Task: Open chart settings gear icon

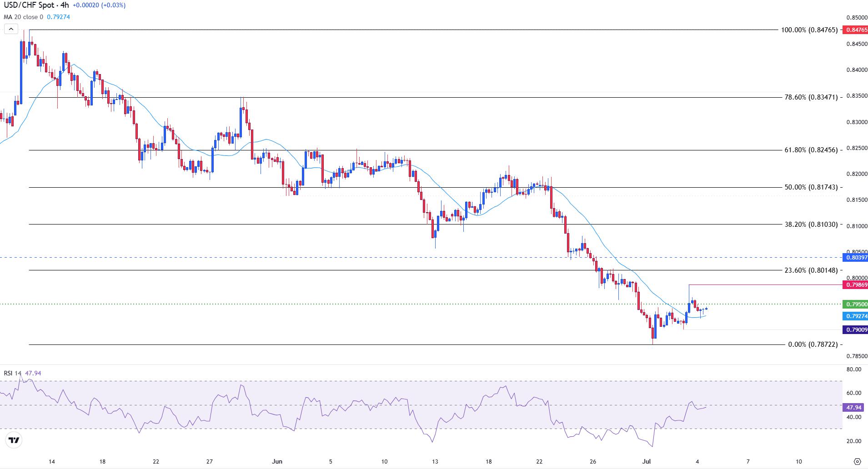Action: click(857, 461)
